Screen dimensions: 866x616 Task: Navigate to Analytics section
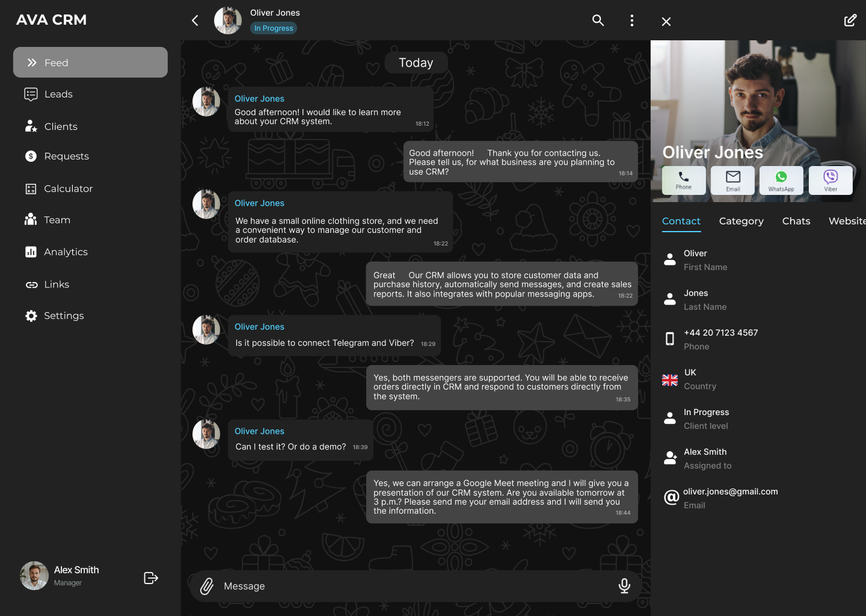(66, 252)
